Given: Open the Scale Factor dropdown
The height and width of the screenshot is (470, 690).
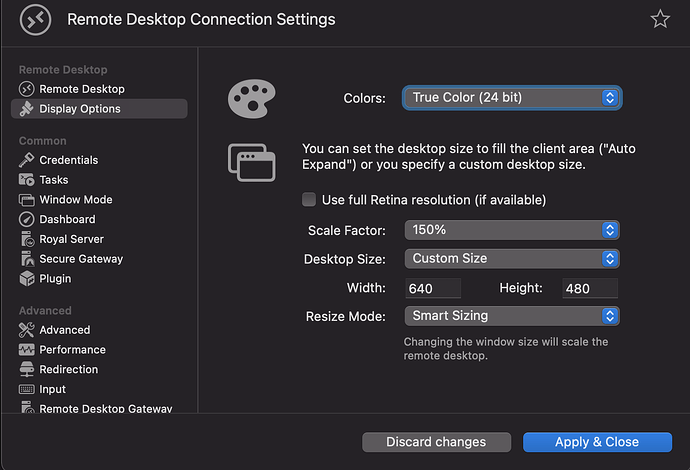Looking at the screenshot, I should point(511,230).
